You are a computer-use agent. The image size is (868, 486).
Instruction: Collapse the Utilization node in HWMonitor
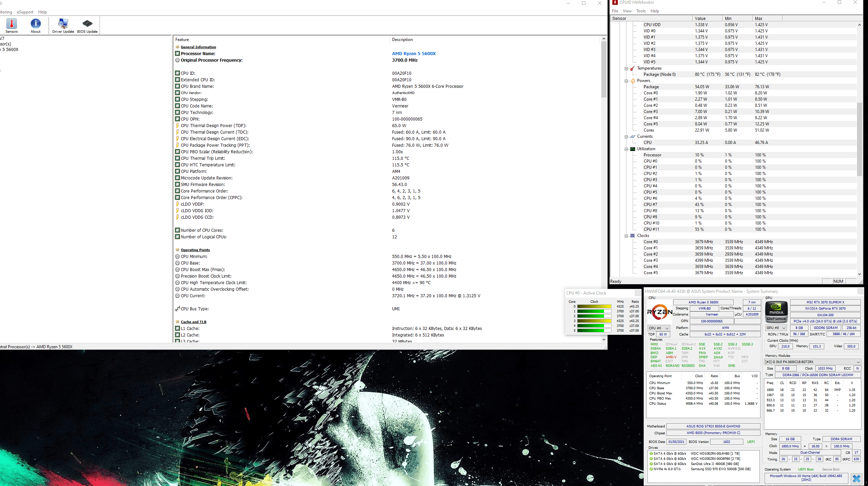(626, 149)
